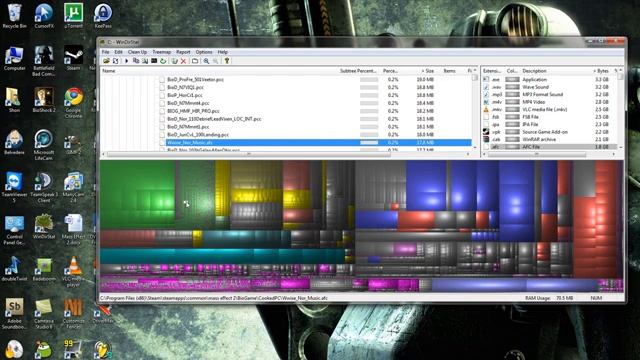Open the Options menu
Image resolution: width=640 pixels, height=360 pixels.
click(x=204, y=52)
